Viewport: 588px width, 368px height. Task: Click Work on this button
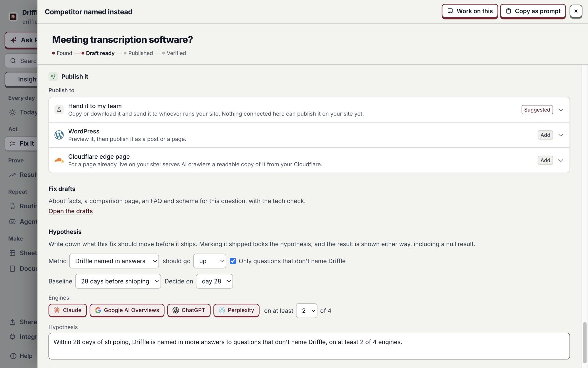pos(470,11)
